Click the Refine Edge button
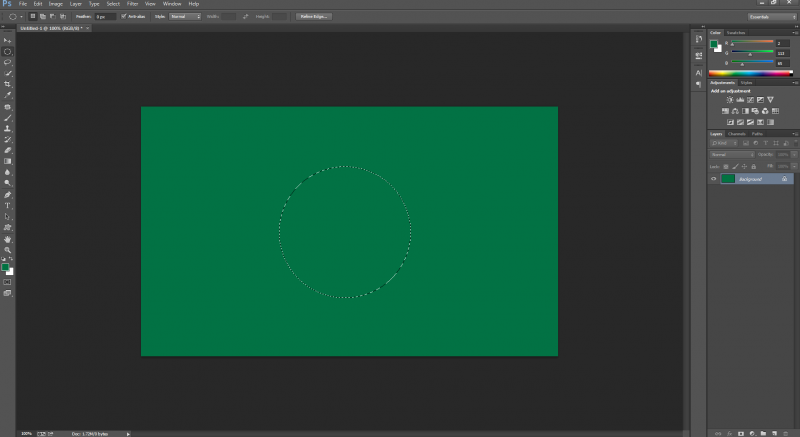Screen dimensions: 800x437 314,16
